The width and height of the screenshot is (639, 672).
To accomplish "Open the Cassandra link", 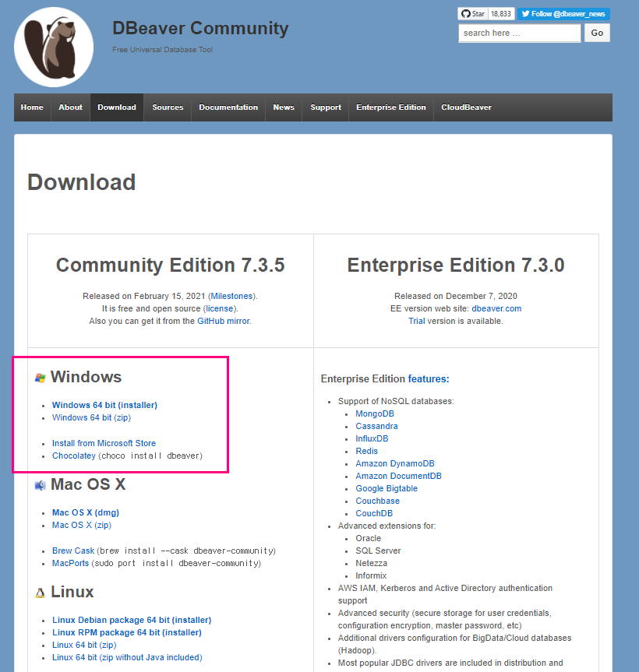I will [376, 426].
